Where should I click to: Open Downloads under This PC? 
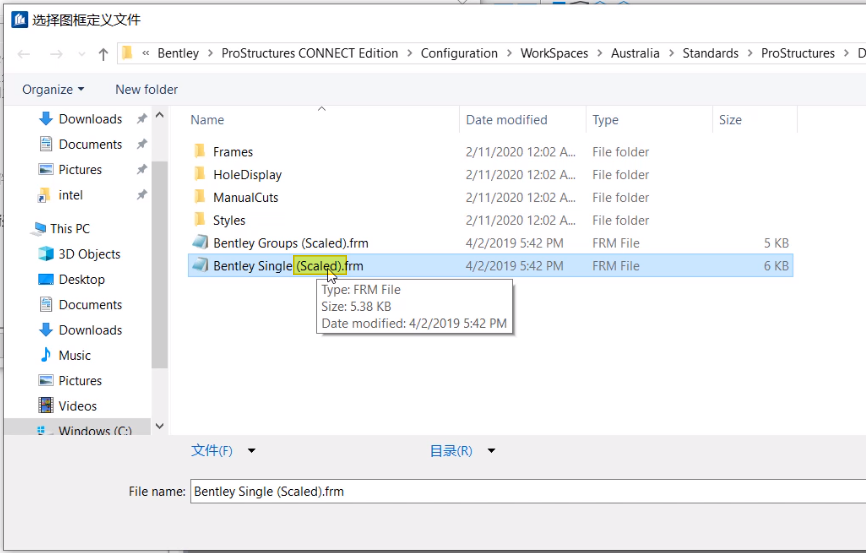(90, 330)
